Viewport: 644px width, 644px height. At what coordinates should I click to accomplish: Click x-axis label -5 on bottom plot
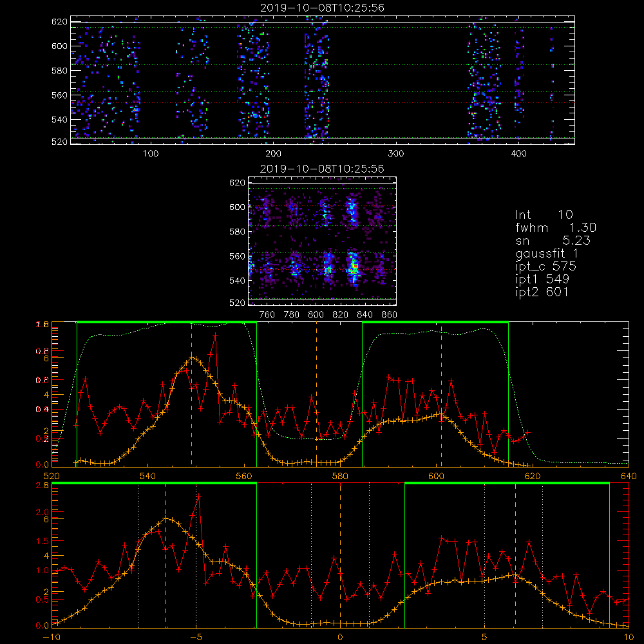(x=196, y=637)
